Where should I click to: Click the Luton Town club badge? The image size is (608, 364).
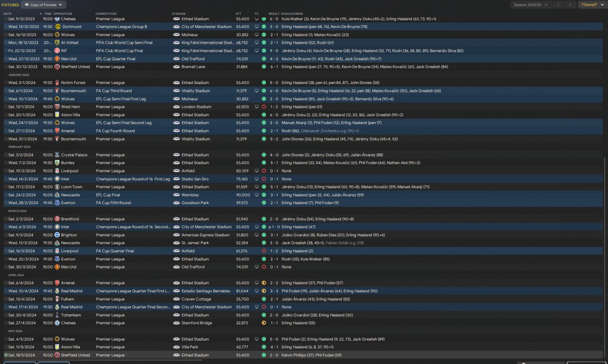(57, 187)
